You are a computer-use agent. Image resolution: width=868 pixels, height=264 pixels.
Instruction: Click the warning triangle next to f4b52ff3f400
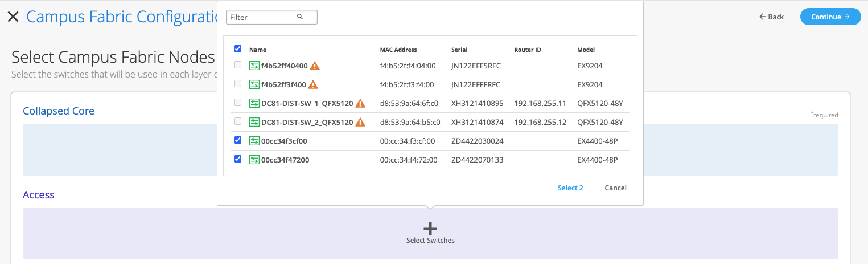(x=313, y=85)
